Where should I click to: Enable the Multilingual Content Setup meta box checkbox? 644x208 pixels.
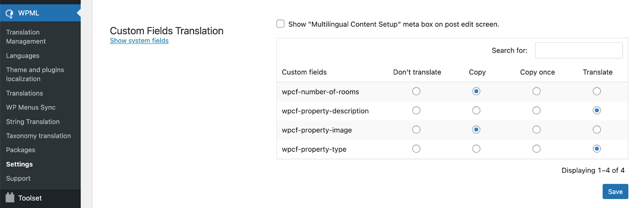(x=281, y=24)
